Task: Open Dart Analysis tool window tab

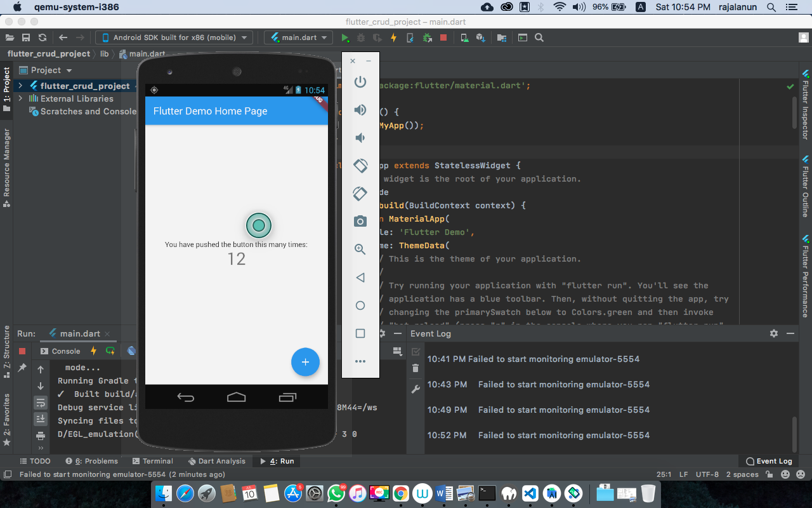Action: tap(216, 461)
